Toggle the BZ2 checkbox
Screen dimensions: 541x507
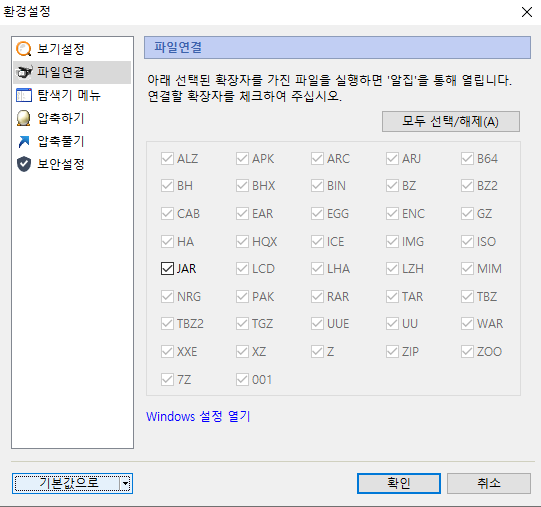pos(467,186)
